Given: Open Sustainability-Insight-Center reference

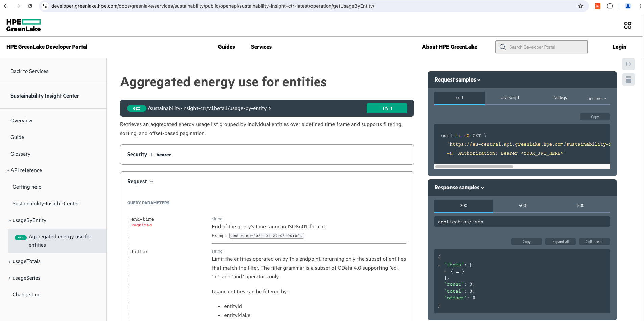Looking at the screenshot, I should click(46, 204).
